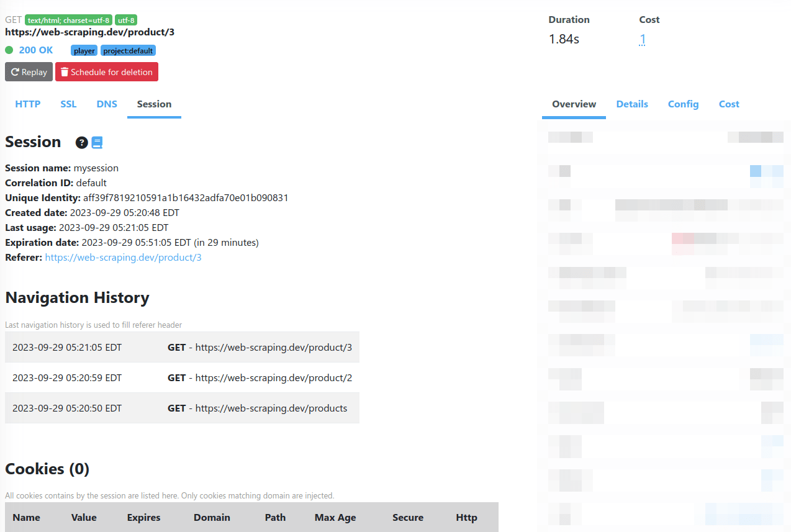Click the replay refresh icon
Screen dimensions: 791x532
click(16, 71)
